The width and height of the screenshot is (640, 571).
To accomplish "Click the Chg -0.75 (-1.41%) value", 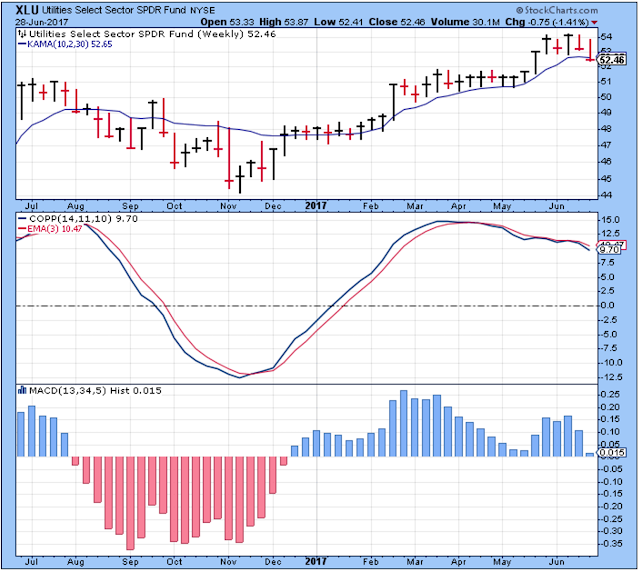I will point(547,22).
